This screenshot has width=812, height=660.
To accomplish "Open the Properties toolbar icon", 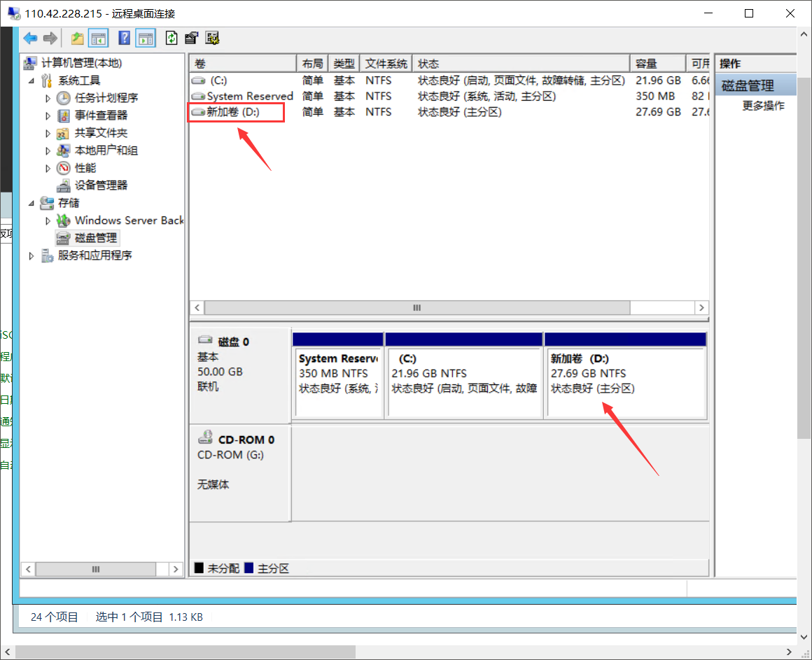I will tap(191, 38).
